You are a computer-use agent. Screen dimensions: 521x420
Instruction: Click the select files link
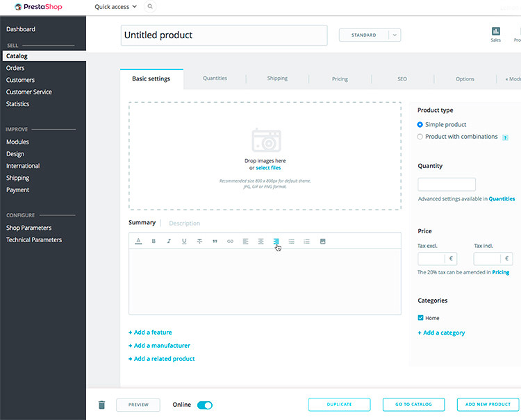click(268, 168)
